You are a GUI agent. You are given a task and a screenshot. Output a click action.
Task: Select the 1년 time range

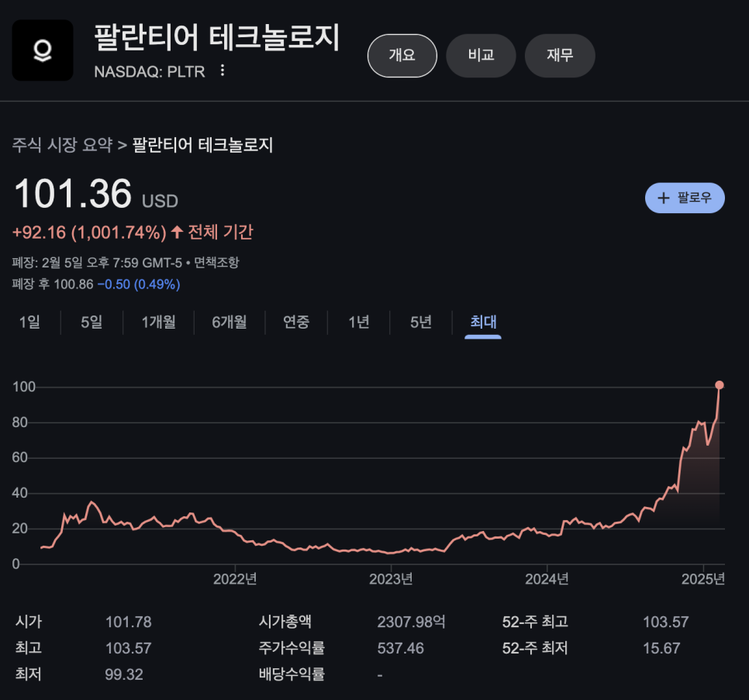[x=359, y=322]
